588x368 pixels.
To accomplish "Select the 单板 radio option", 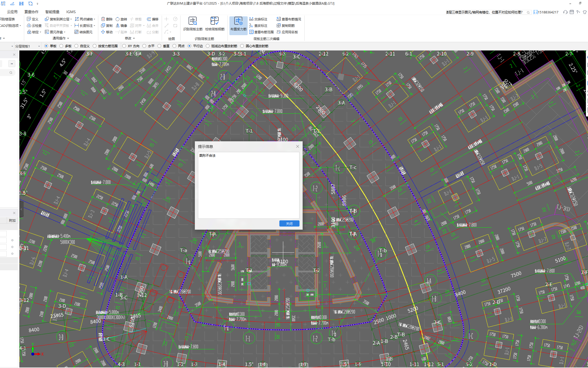I will point(46,46).
